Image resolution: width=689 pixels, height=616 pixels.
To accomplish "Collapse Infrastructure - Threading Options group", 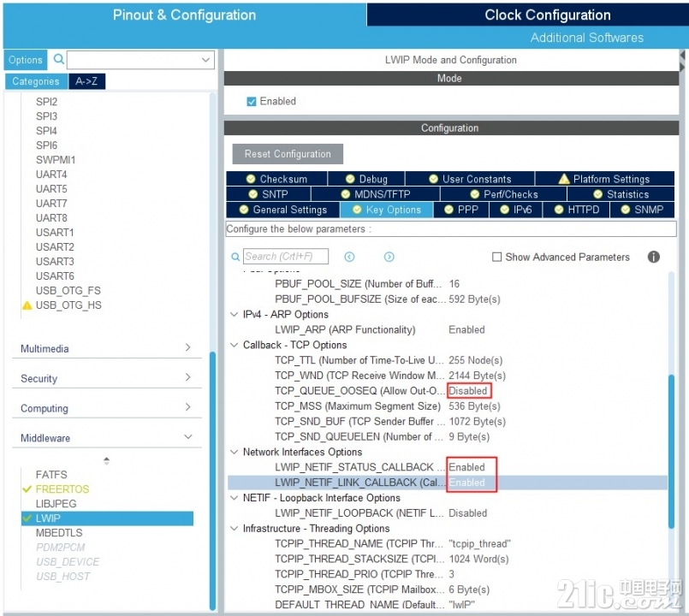I will click(x=235, y=528).
